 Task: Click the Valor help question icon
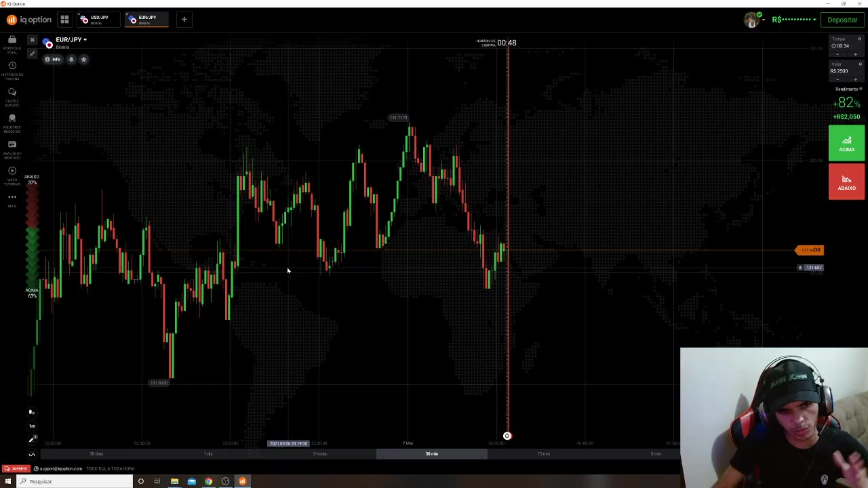[860, 64]
